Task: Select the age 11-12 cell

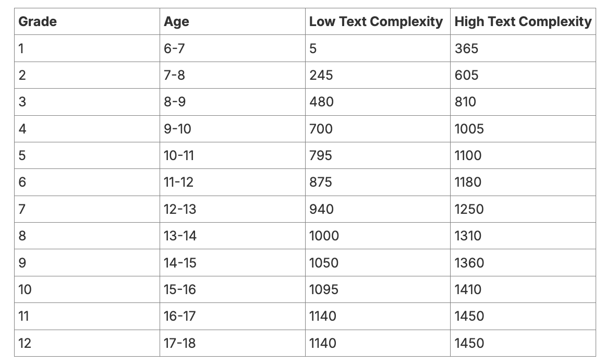Action: point(232,182)
